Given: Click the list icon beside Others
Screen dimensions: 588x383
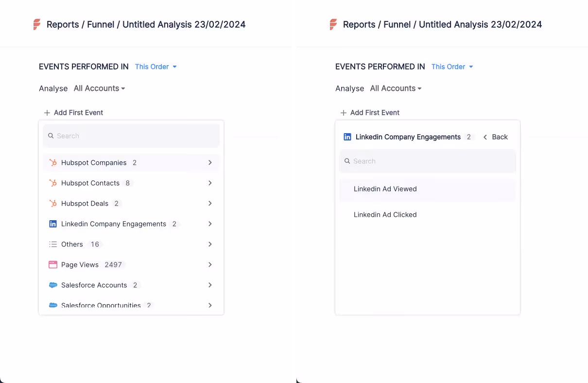Looking at the screenshot, I should 53,244.
